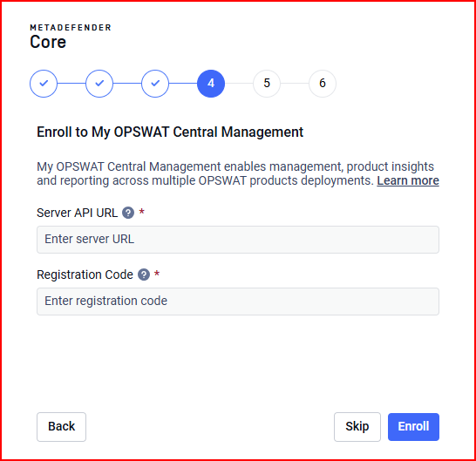Skip the central management enrollment
Image resolution: width=476 pixels, height=461 pixels.
(x=357, y=427)
